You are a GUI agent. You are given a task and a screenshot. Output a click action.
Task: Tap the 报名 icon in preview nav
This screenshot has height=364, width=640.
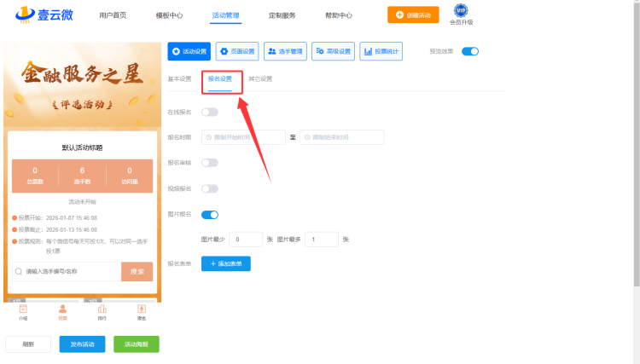(x=142, y=311)
